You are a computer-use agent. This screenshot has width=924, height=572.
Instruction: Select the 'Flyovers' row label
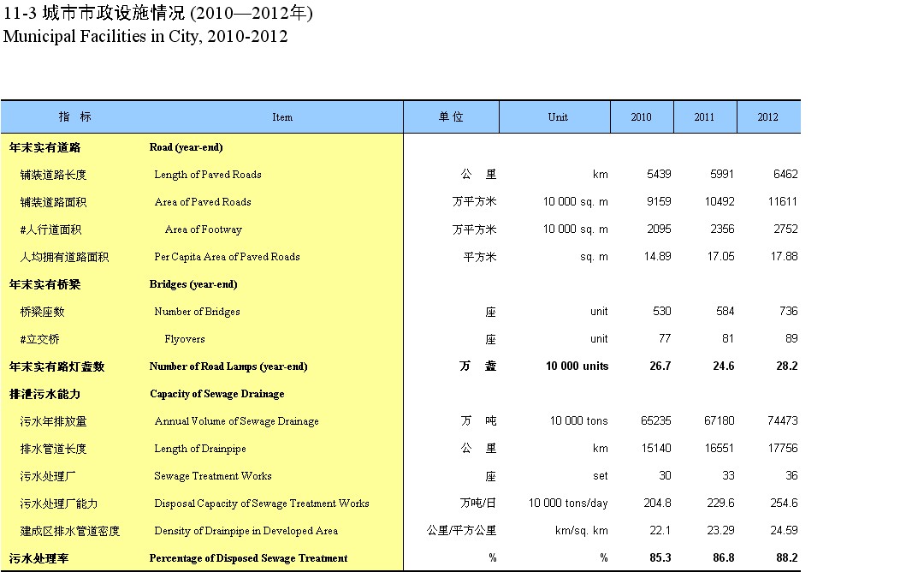click(185, 339)
